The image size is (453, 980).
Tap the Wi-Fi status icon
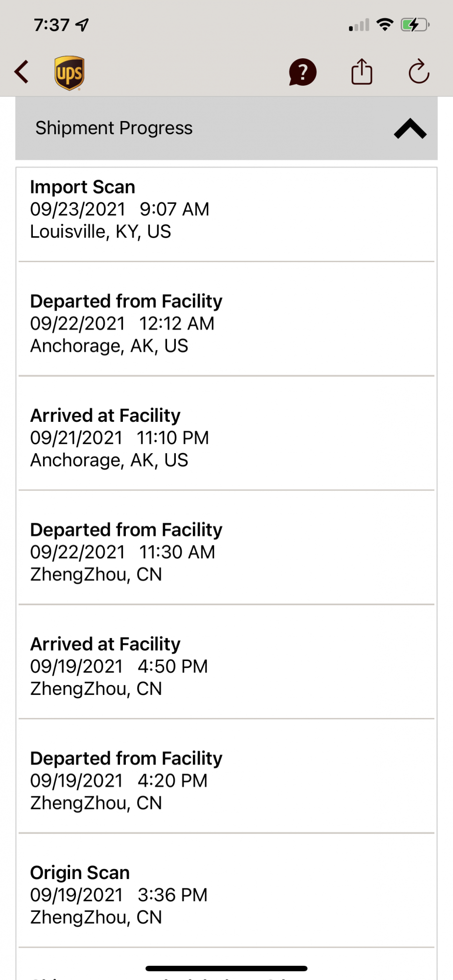click(x=385, y=24)
